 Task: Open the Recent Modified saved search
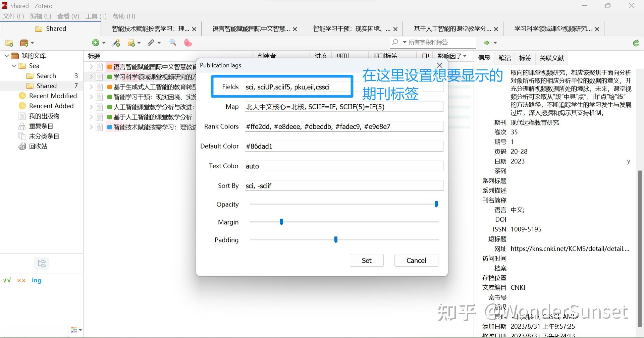pos(53,96)
